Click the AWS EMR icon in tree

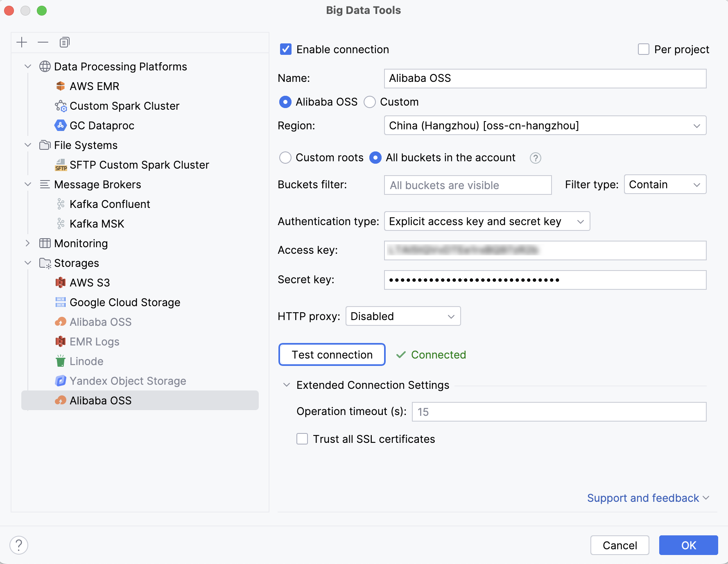(x=61, y=86)
